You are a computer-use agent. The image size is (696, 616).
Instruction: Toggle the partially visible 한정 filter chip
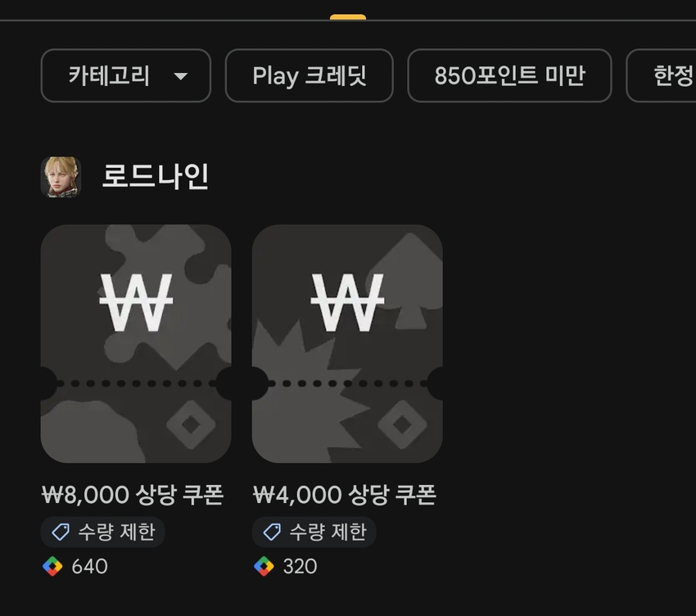pos(662,75)
